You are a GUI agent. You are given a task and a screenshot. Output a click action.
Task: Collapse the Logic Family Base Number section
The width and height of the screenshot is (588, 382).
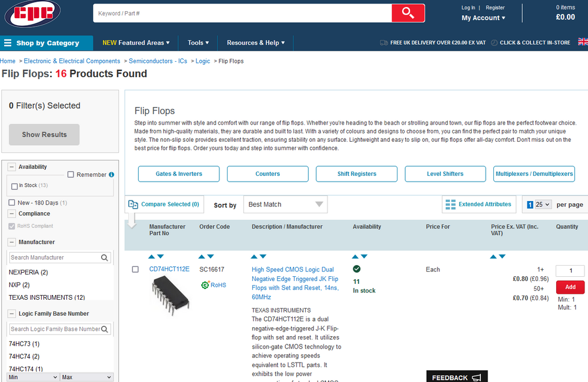point(12,314)
